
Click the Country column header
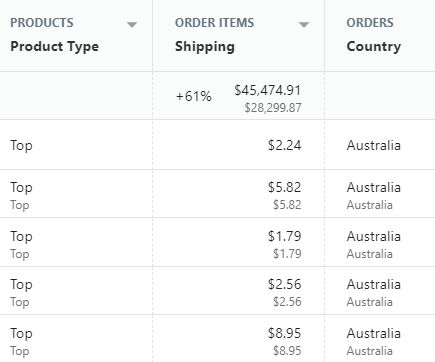click(374, 47)
